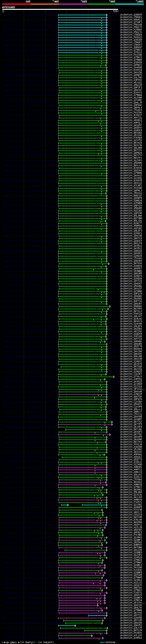The image size is (146, 644).
Task: Open hit UniRef100_Q39511
Action: tap(131, 638)
